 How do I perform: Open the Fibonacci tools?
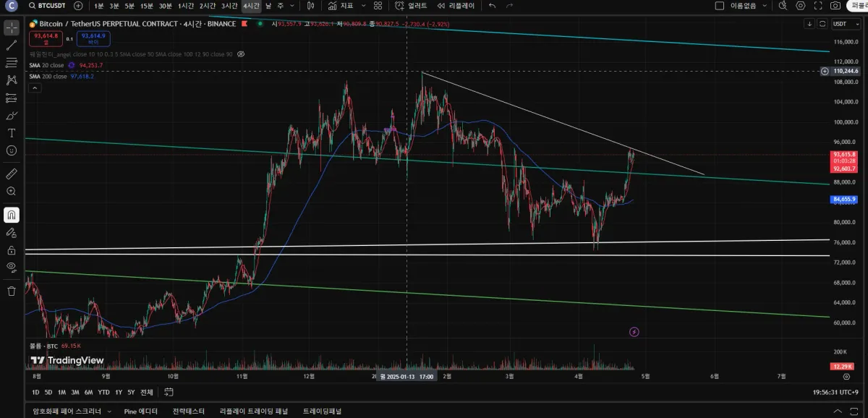tap(12, 63)
